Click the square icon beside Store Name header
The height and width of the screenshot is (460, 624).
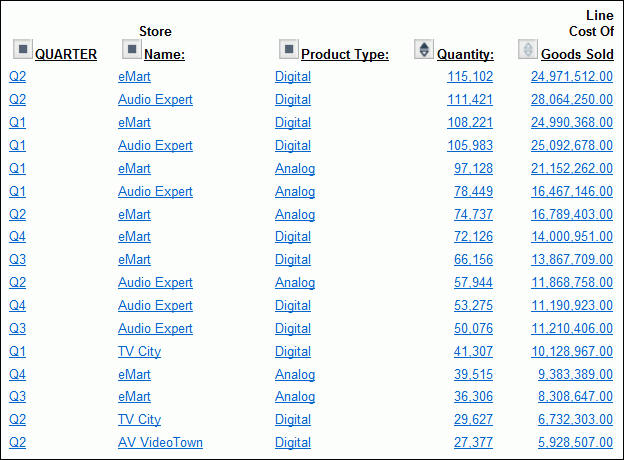click(131, 49)
